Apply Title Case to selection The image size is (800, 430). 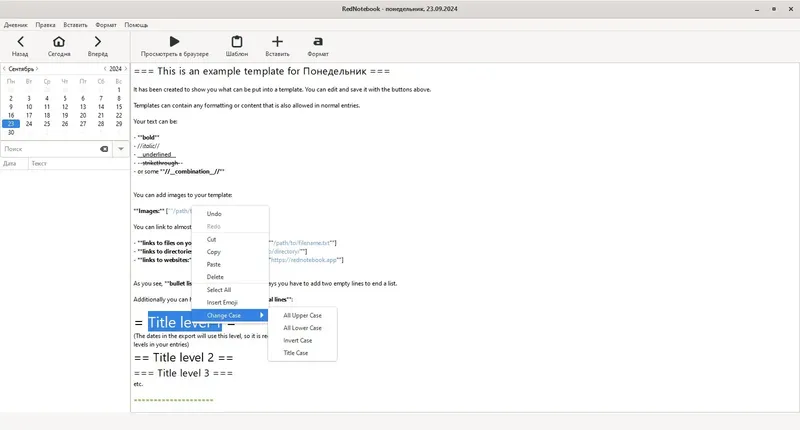[303, 353]
